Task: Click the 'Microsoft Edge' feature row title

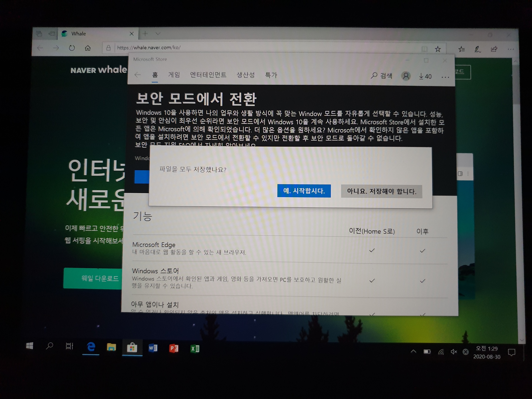Action: point(154,245)
